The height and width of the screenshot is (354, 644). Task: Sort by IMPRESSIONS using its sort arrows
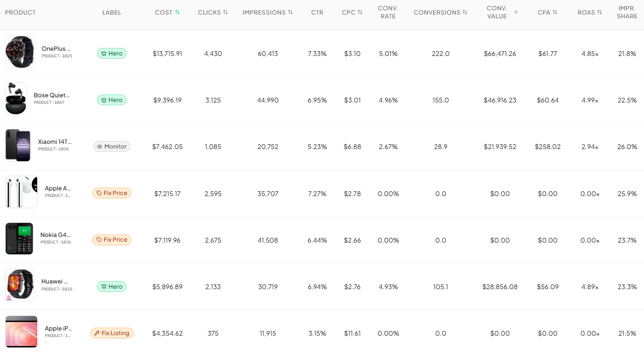click(290, 12)
